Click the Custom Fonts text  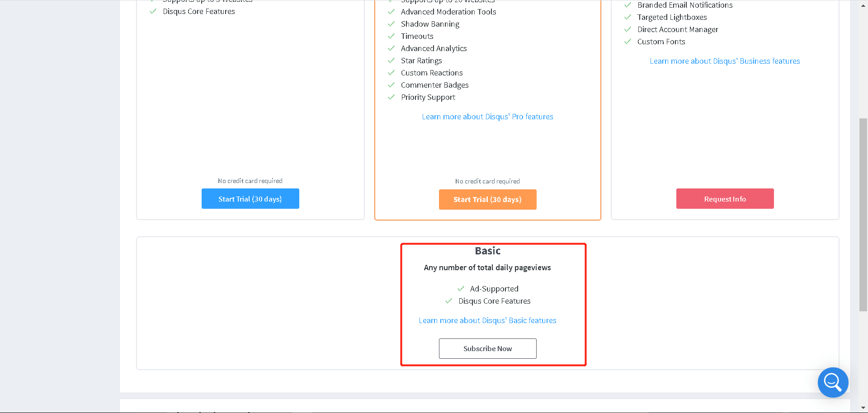point(661,42)
